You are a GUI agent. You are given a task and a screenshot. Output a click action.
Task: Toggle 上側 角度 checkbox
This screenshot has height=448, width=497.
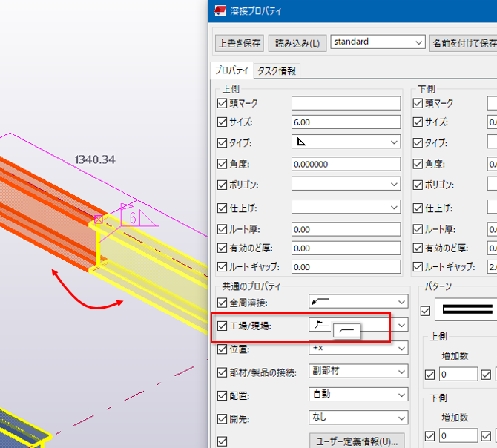(223, 164)
